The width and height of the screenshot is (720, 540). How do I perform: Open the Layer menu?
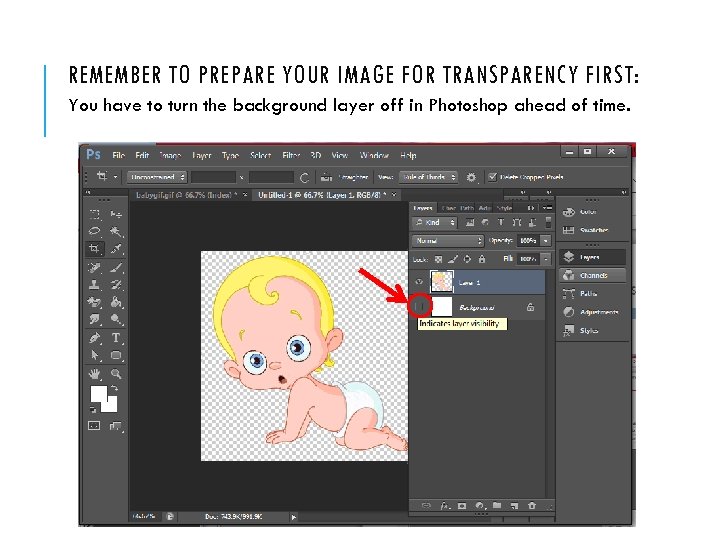pyautogui.click(x=202, y=156)
